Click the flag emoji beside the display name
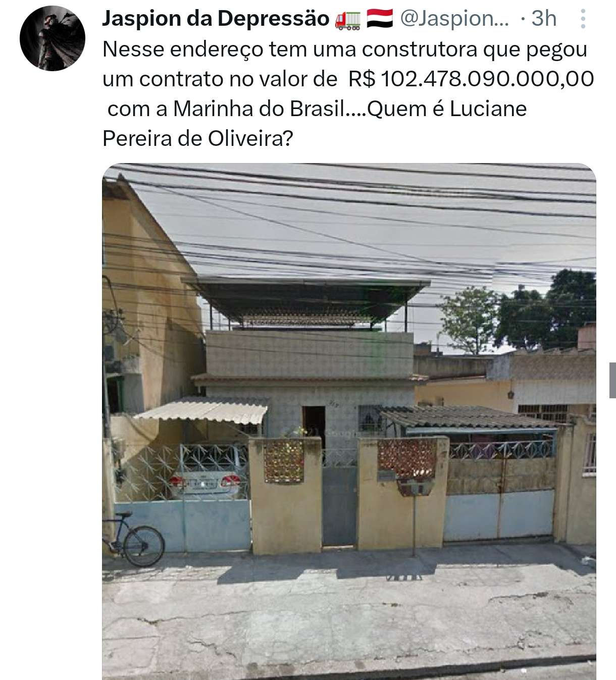The height and width of the screenshot is (680, 616). point(379,19)
